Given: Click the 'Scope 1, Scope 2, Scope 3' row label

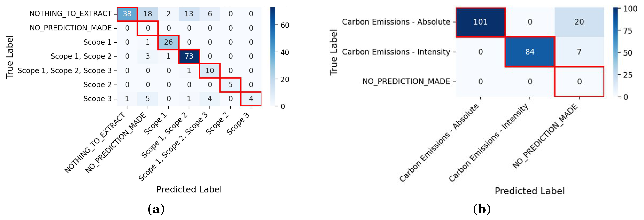Looking at the screenshot, I should pos(64,71).
